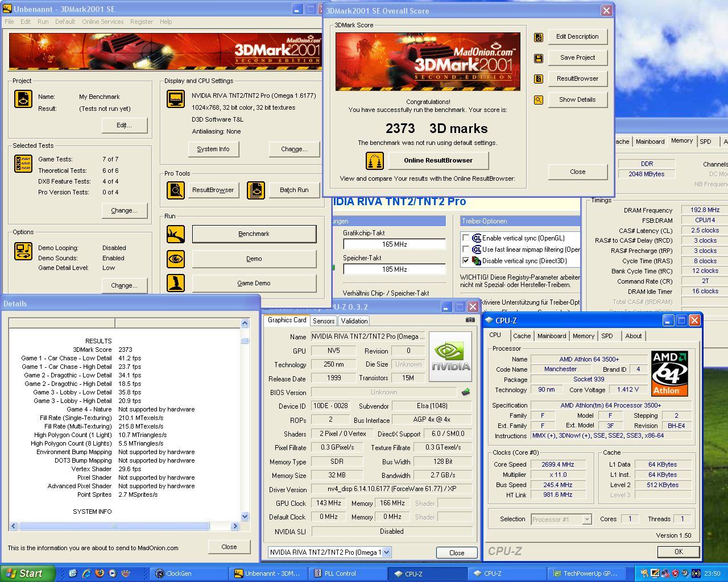Click OK in the CPU-Z window
The height and width of the screenshot is (582, 728).
pyautogui.click(x=679, y=551)
